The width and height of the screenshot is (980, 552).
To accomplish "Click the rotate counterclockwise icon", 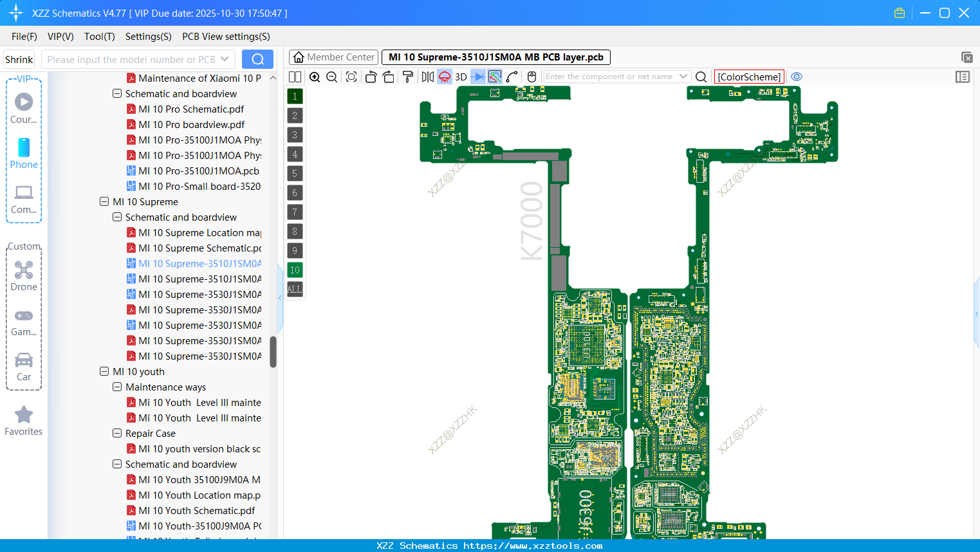I will tap(371, 77).
